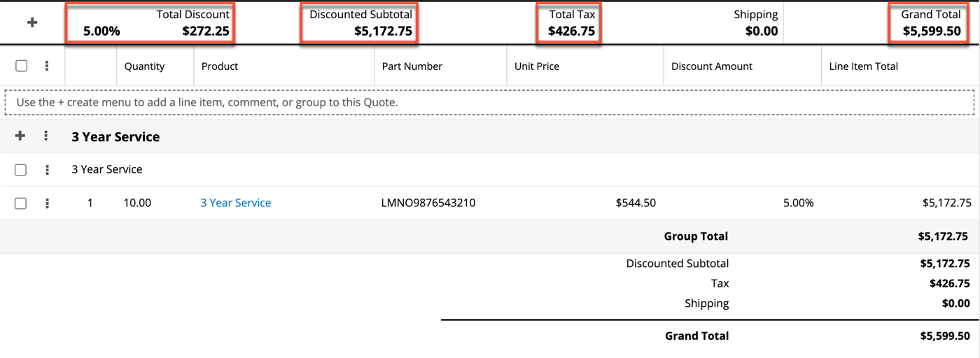The width and height of the screenshot is (980, 358).
Task: Open kebab menu for line item 1
Action: [47, 203]
